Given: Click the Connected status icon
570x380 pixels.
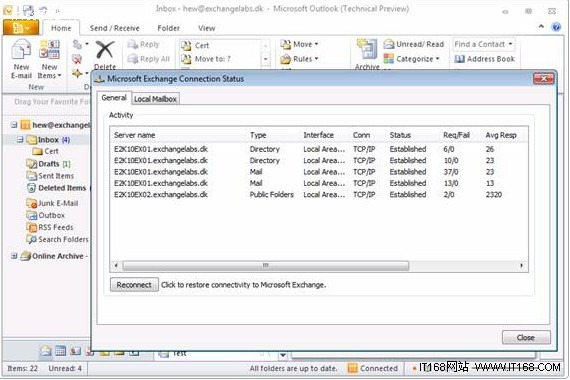Looking at the screenshot, I should pos(352,368).
